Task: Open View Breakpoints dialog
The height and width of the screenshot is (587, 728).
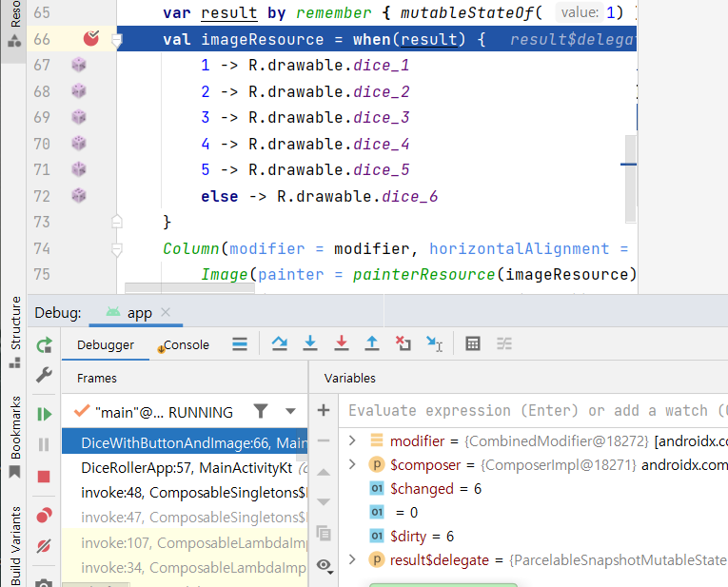Action: [44, 515]
